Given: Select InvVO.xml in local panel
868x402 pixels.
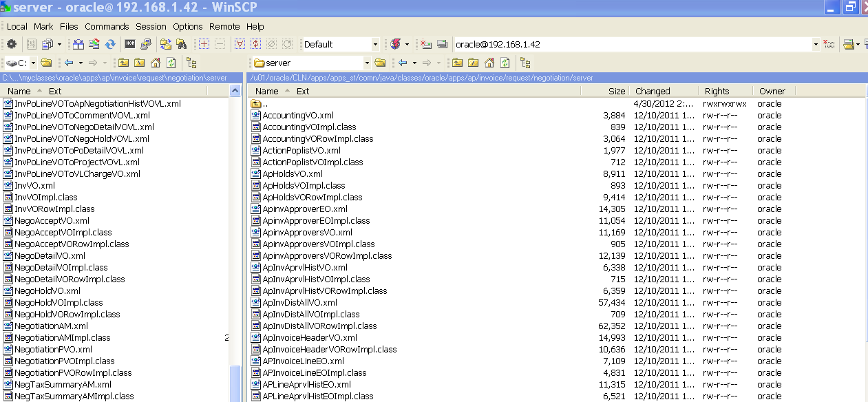Looking at the screenshot, I should click(34, 185).
